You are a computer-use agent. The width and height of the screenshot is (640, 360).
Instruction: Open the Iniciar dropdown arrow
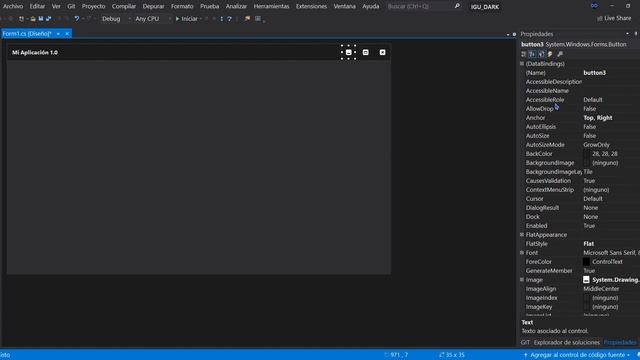[x=201, y=19]
